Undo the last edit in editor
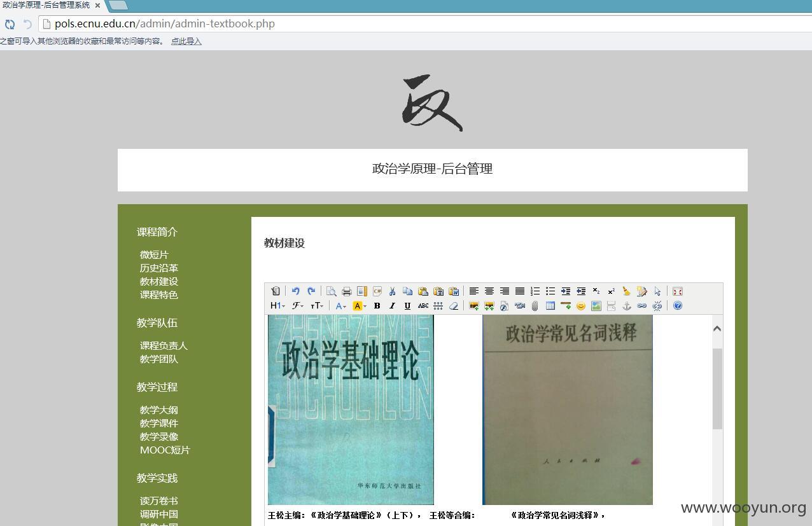Viewport: 812px width, 526px height. tap(296, 291)
